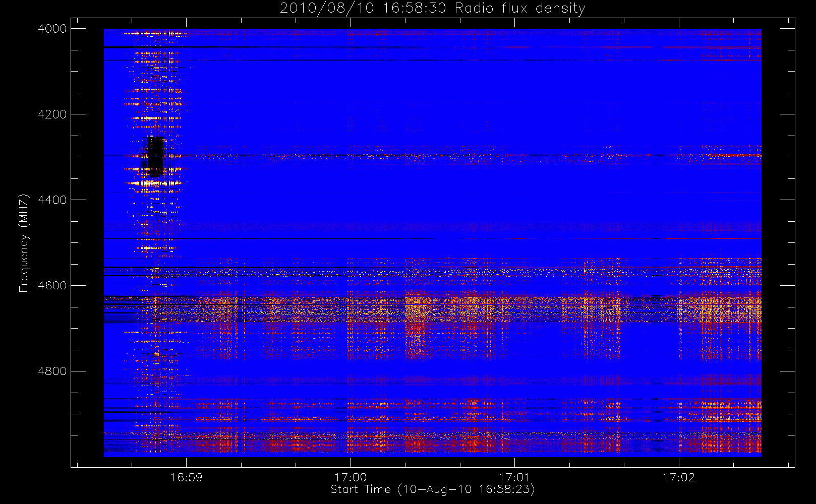
Task: Click the black data gap in the spectrogram
Action: pyautogui.click(x=154, y=157)
